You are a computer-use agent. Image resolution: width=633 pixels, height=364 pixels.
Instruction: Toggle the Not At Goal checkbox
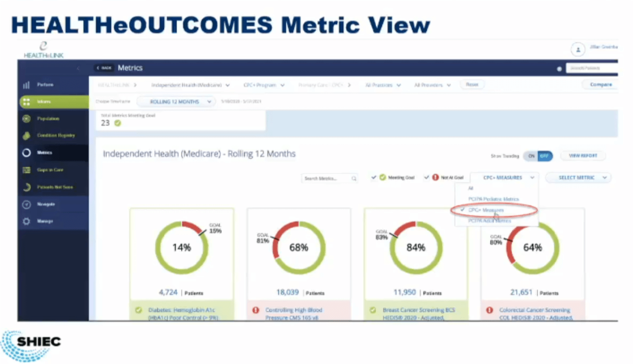[x=426, y=178]
